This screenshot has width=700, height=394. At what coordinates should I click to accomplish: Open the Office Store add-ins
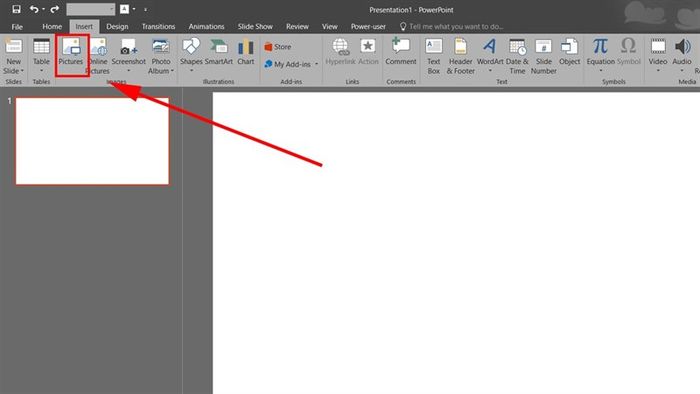[278, 47]
